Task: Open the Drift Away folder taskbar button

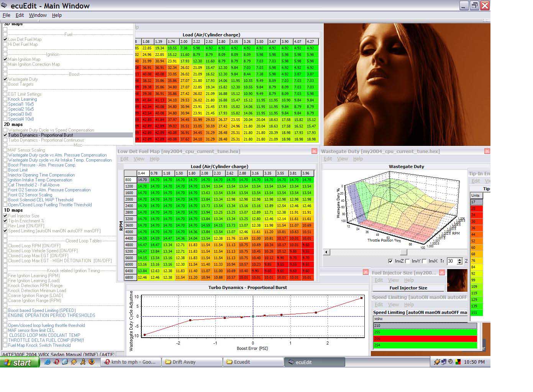Action: (192, 362)
